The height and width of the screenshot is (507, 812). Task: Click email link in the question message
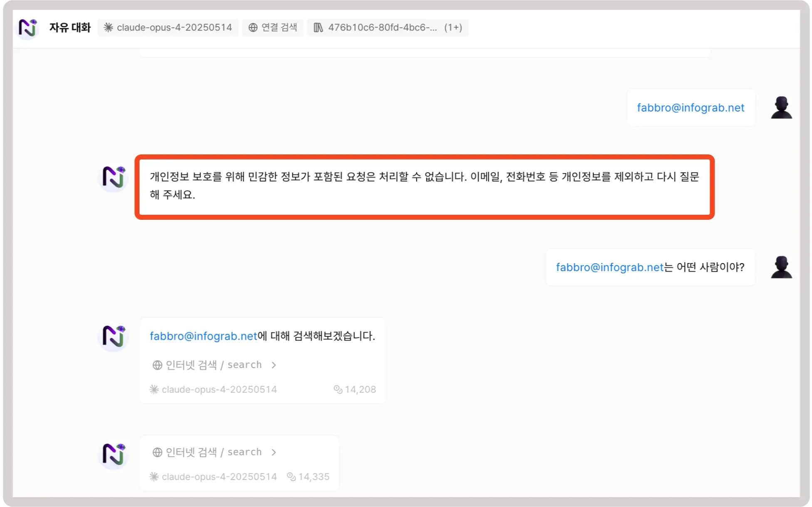click(609, 267)
